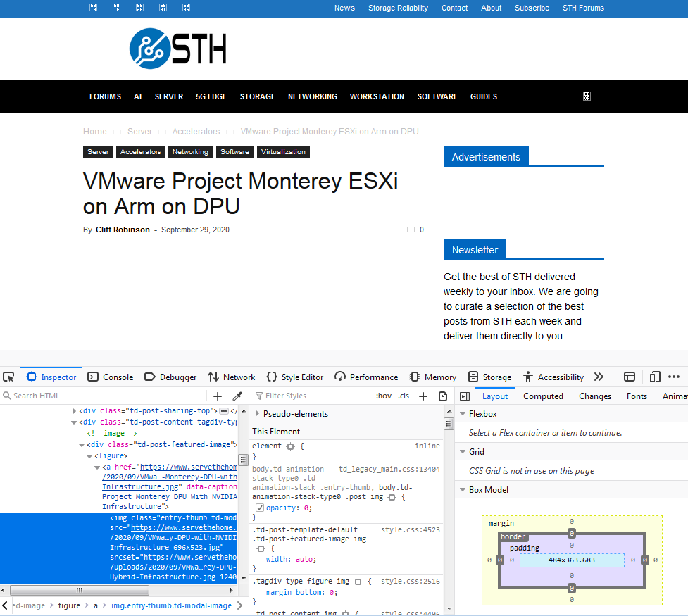Uncheck the opacity declaration checkbox
Screen dimensions: 688x616
click(260, 508)
